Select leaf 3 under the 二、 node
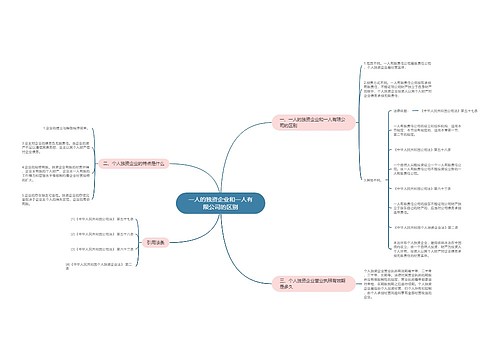The width and height of the screenshot is (500, 360). click(56, 147)
